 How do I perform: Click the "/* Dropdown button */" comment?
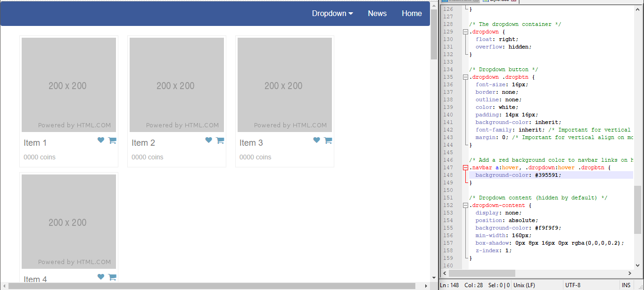click(504, 69)
